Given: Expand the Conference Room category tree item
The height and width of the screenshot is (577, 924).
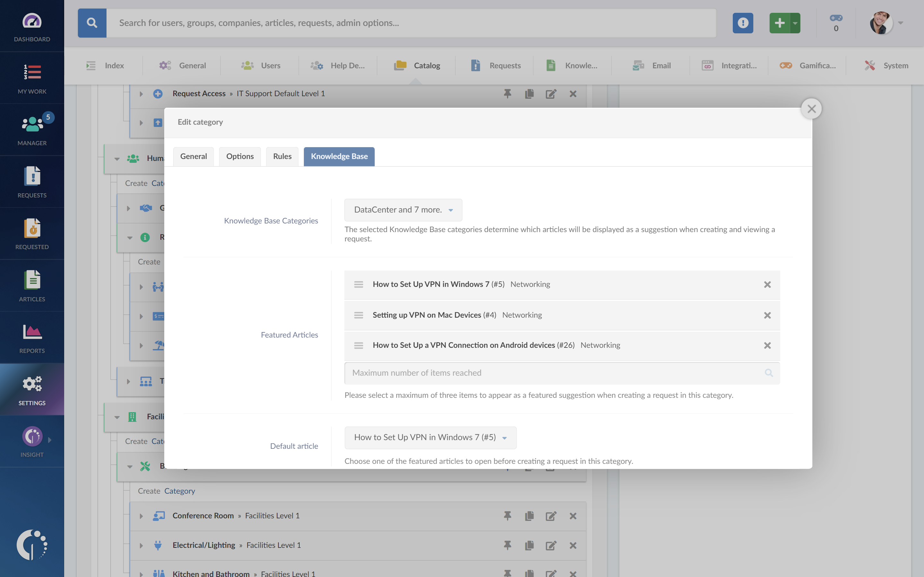Looking at the screenshot, I should point(142,515).
